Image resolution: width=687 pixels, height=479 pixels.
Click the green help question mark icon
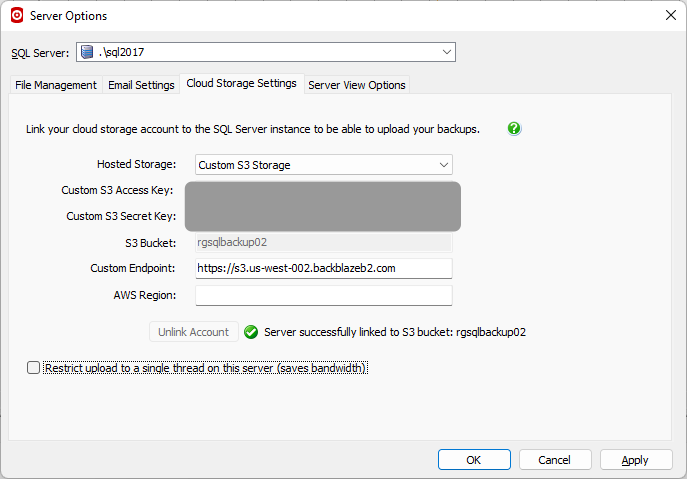coord(514,129)
